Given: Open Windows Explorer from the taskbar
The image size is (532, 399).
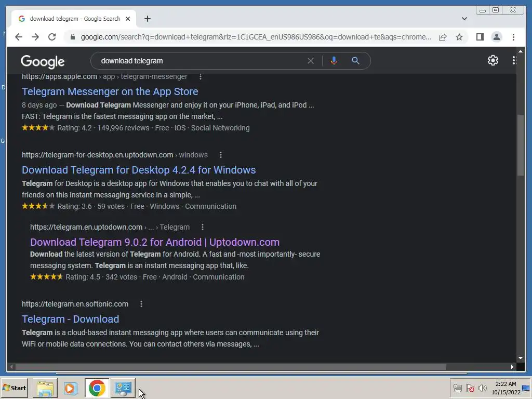Looking at the screenshot, I should click(45, 388).
